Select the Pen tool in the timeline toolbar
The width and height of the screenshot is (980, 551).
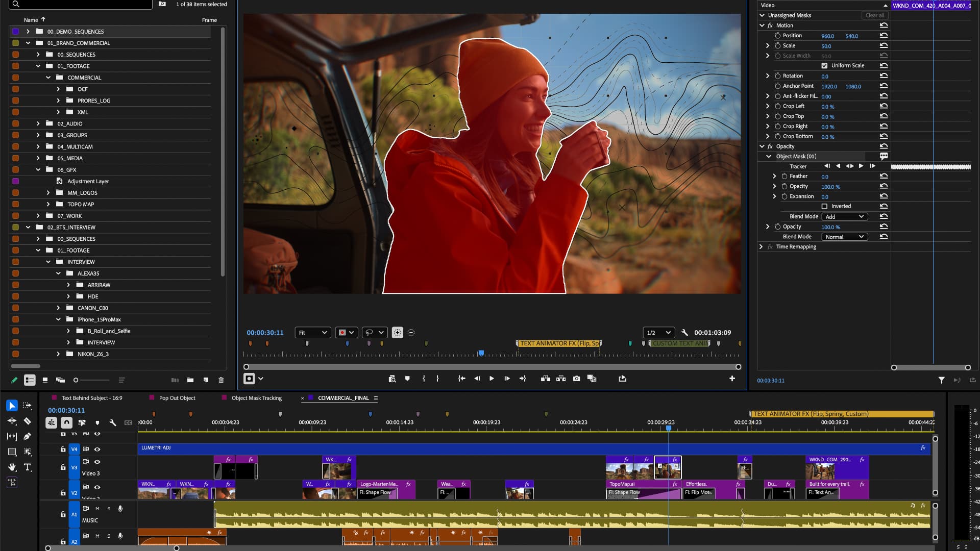coord(28,436)
